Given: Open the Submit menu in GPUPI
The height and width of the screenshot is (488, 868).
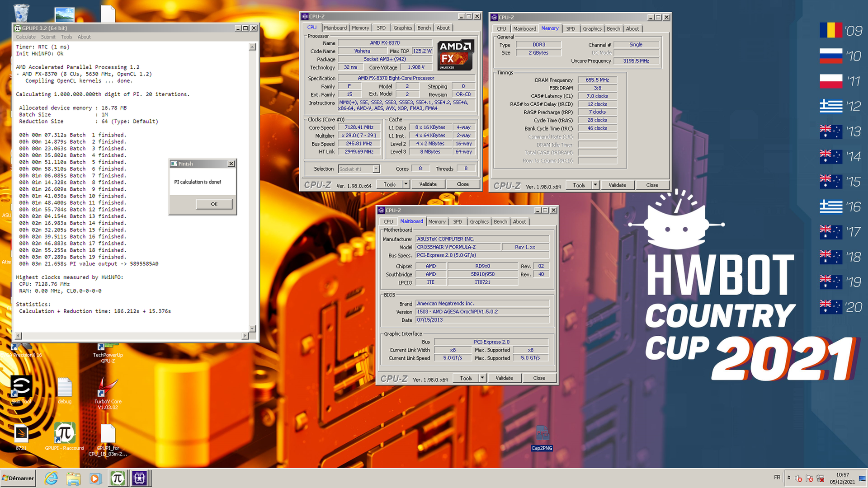Looking at the screenshot, I should coord(48,37).
